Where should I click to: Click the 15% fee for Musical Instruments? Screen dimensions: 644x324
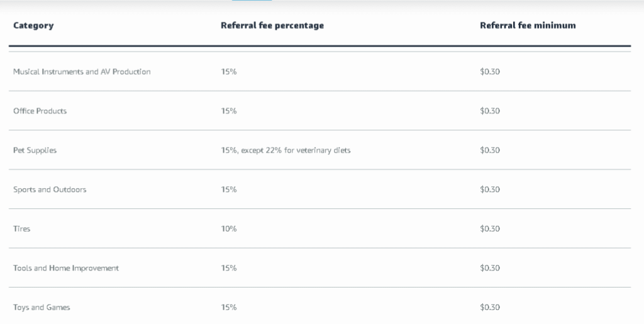229,72
